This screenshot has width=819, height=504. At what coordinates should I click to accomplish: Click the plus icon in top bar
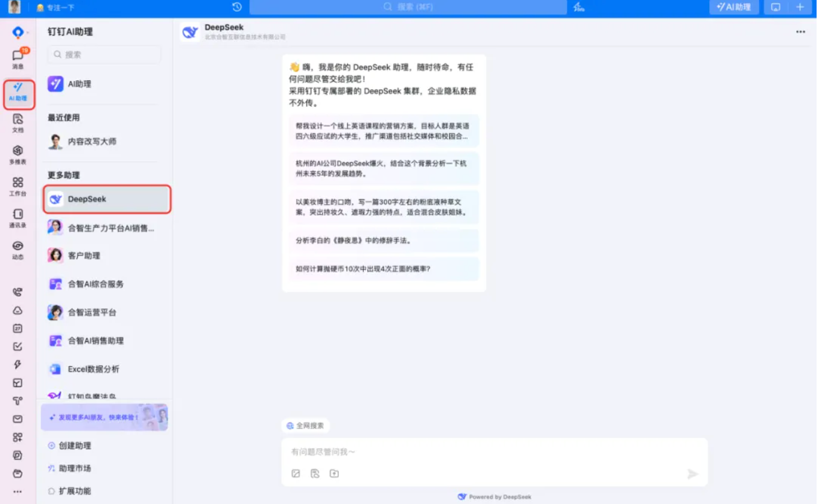800,7
